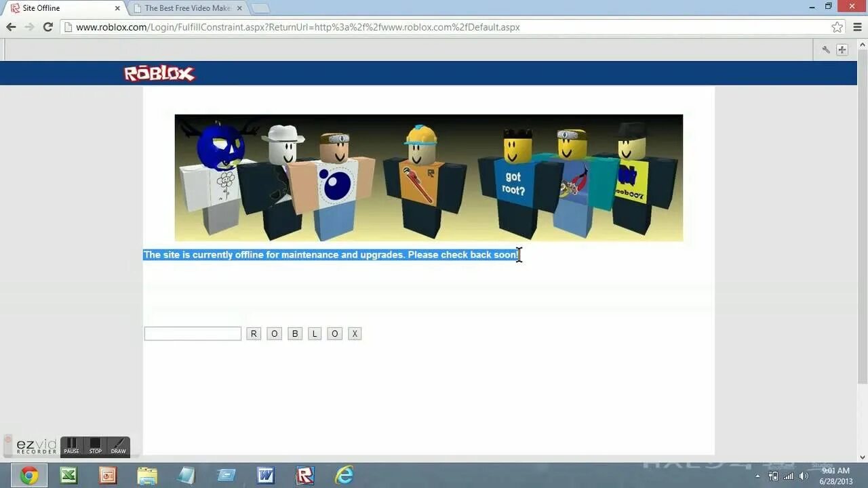
Task: Open a new browser tab
Action: pos(260,8)
